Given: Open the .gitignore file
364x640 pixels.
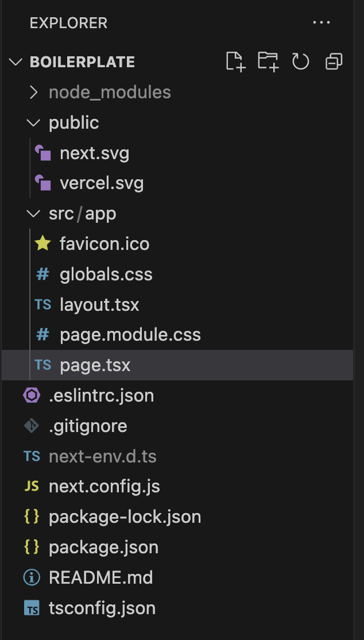Looking at the screenshot, I should 88,426.
